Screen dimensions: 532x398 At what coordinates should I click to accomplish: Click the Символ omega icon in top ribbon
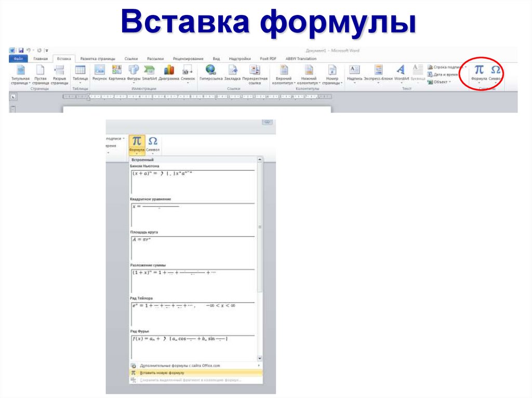495,70
